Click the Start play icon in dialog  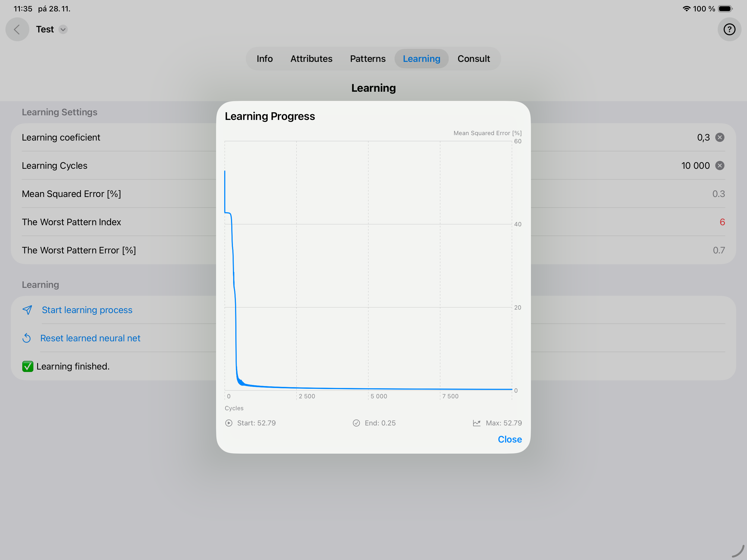pos(229,423)
